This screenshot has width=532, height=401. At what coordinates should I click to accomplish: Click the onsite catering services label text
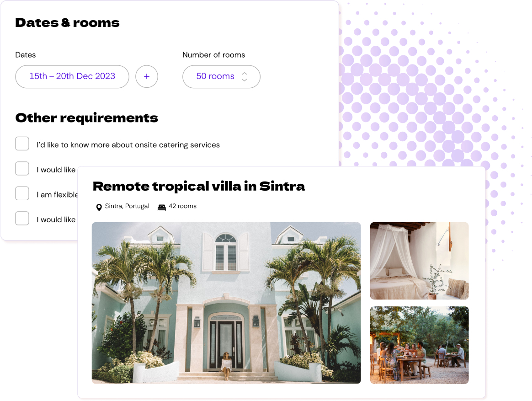[x=128, y=145]
